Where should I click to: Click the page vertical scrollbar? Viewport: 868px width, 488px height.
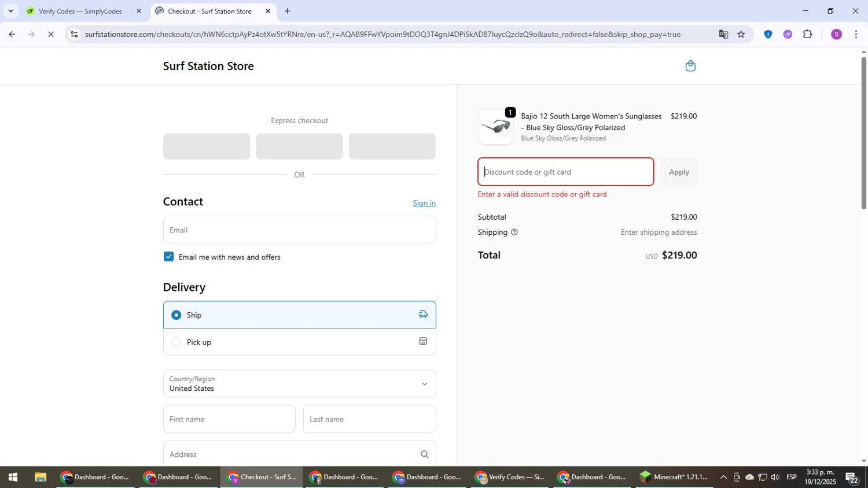coord(863,133)
